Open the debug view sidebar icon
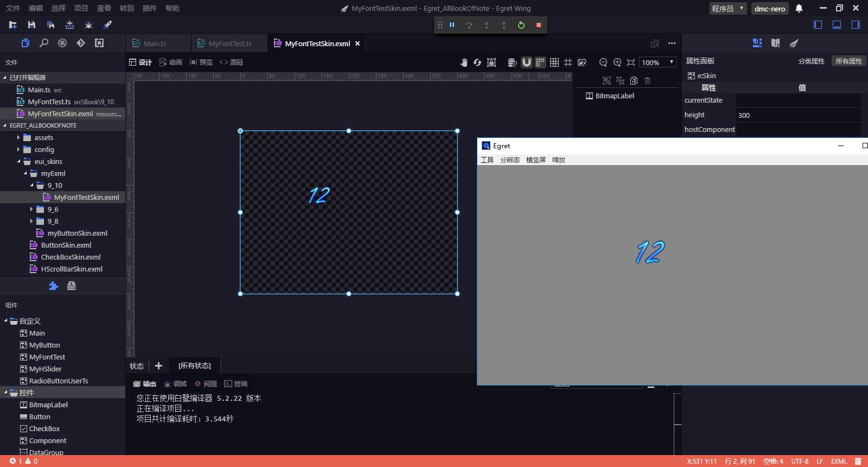The height and width of the screenshot is (467, 868). point(62,43)
